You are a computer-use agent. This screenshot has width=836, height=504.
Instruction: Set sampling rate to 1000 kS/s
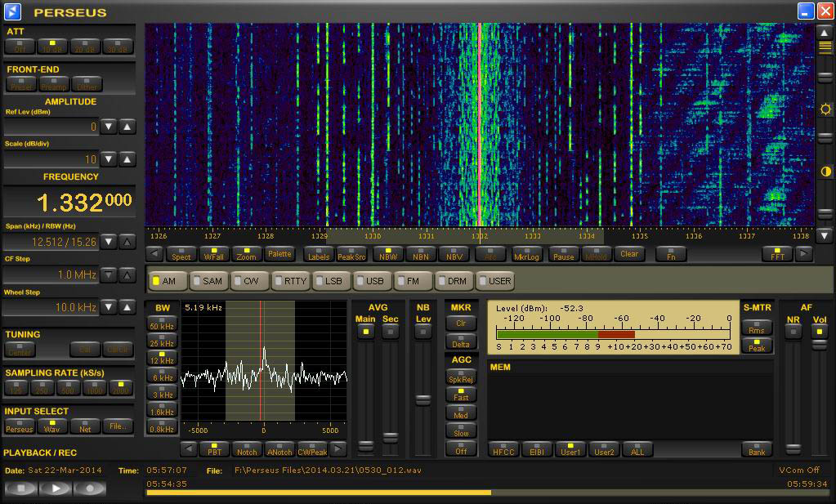[x=94, y=387]
